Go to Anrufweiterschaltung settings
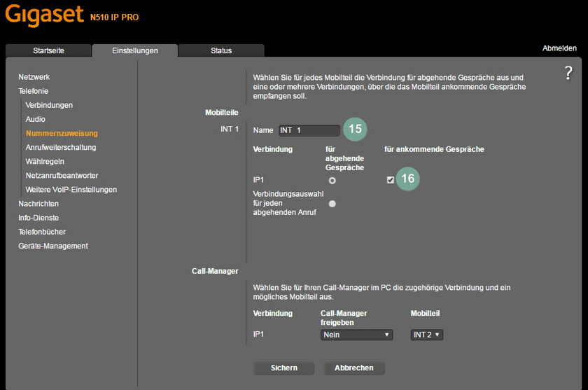 (x=60, y=148)
